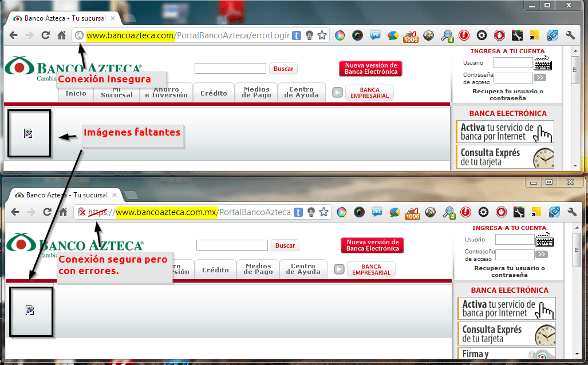This screenshot has height=365, width=588.
Task: Select 'Crédito' tab in bottom window
Action: click(215, 269)
